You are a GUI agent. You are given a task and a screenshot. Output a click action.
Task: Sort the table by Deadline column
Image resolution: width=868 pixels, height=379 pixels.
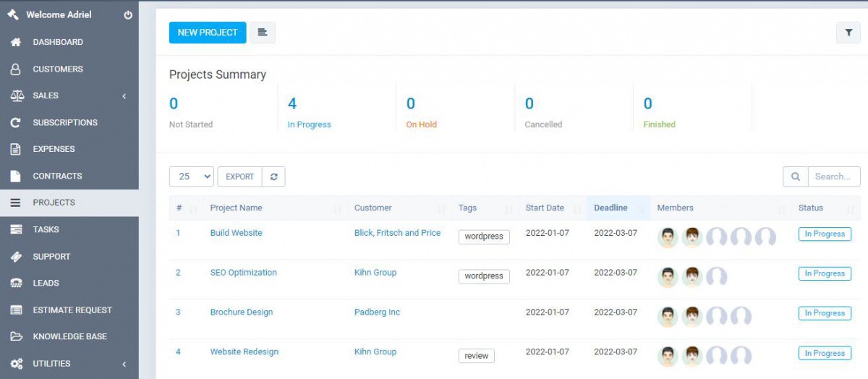coord(610,208)
